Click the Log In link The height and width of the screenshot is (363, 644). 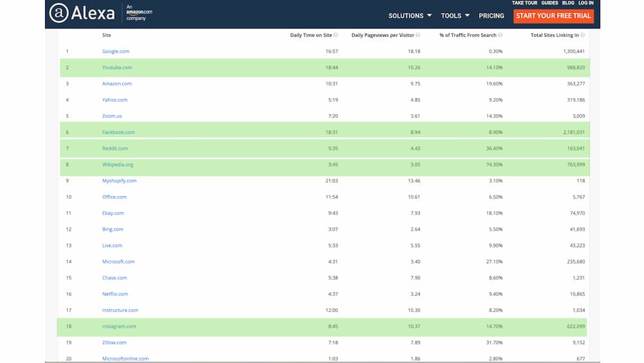click(585, 3)
